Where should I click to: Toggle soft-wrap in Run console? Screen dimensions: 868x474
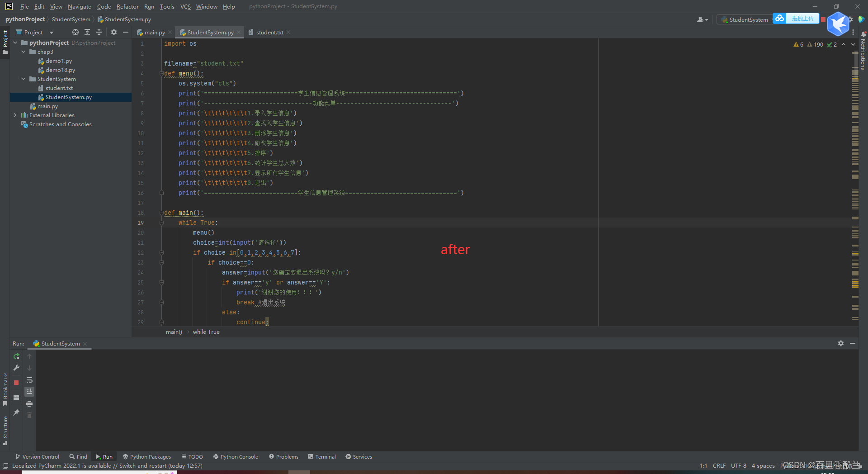(29, 380)
